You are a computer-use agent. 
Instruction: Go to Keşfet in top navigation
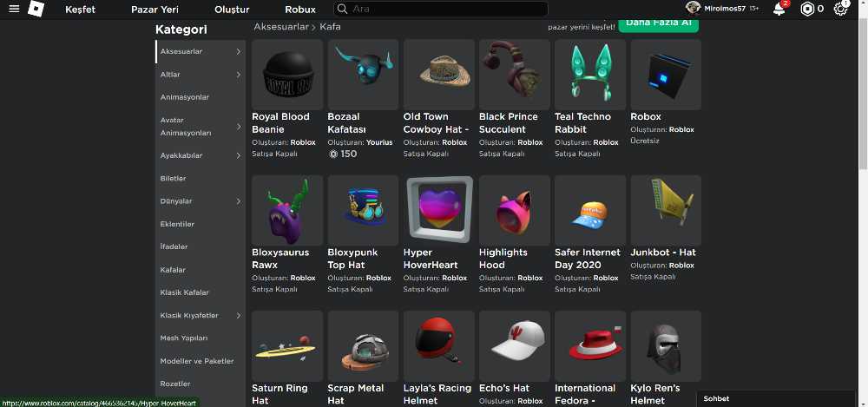[x=80, y=10]
